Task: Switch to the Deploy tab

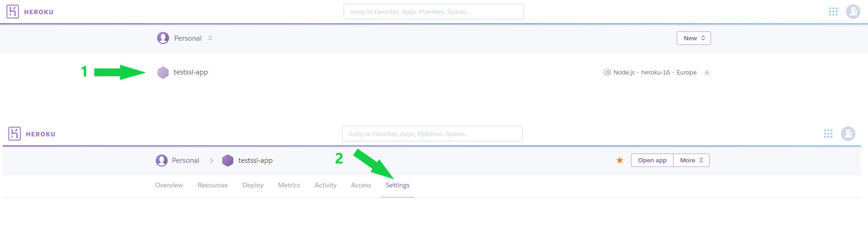Action: click(x=253, y=185)
